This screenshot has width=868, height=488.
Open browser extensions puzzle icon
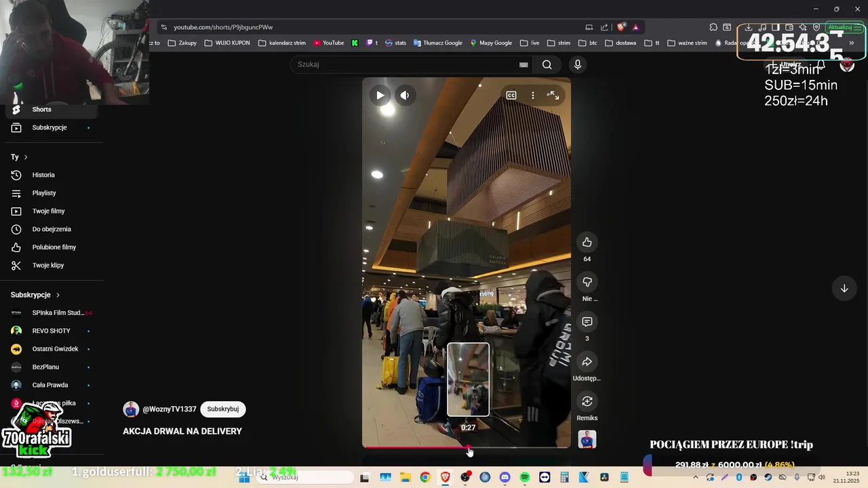tap(713, 27)
